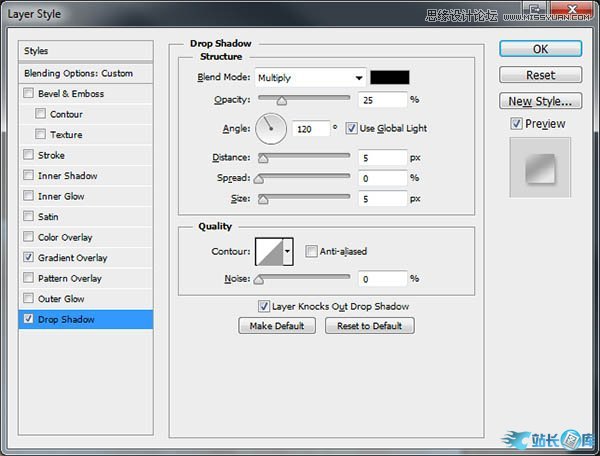The height and width of the screenshot is (456, 600).
Task: Toggle the Preview checkbox
Action: (516, 124)
